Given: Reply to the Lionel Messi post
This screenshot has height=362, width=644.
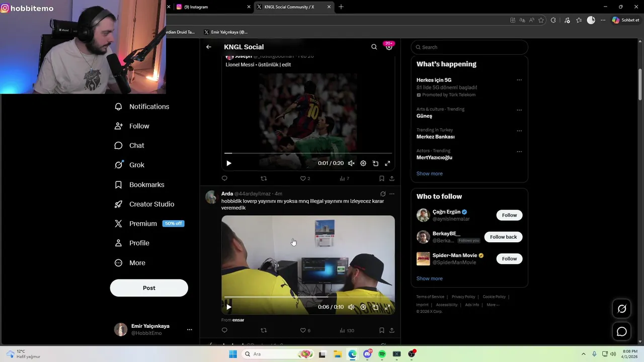Looking at the screenshot, I should pos(224,178).
